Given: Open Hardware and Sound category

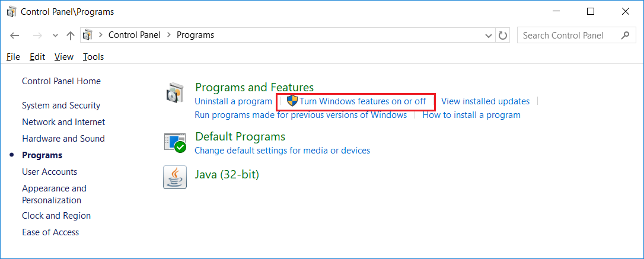Looking at the screenshot, I should pyautogui.click(x=63, y=139).
